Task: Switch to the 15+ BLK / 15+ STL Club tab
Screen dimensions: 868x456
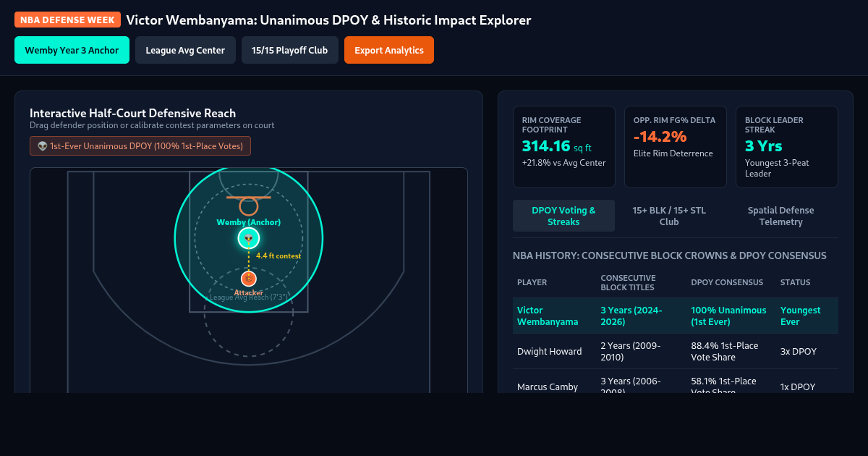Action: (669, 216)
